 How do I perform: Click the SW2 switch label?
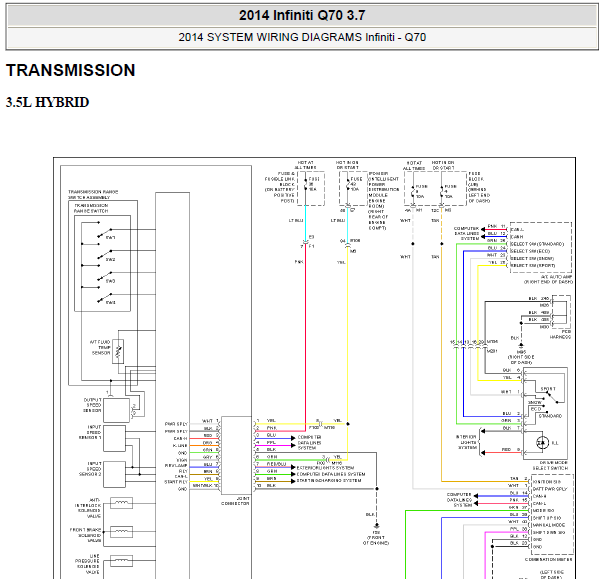[x=110, y=259]
